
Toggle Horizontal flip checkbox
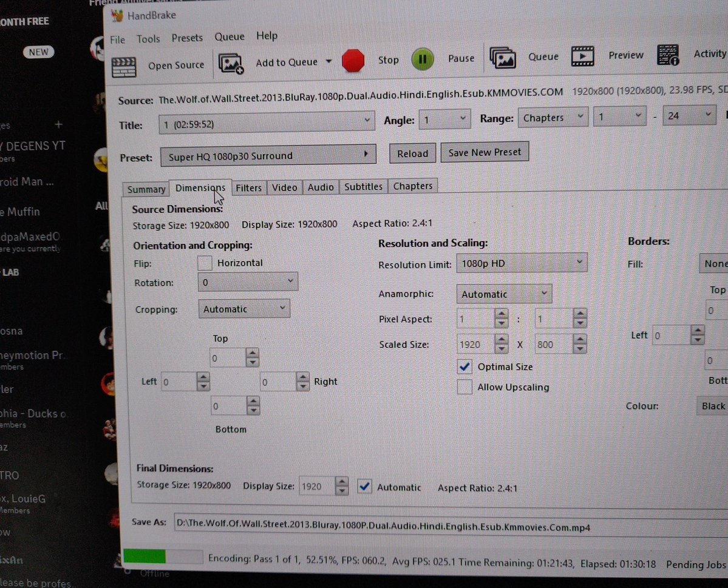point(205,263)
